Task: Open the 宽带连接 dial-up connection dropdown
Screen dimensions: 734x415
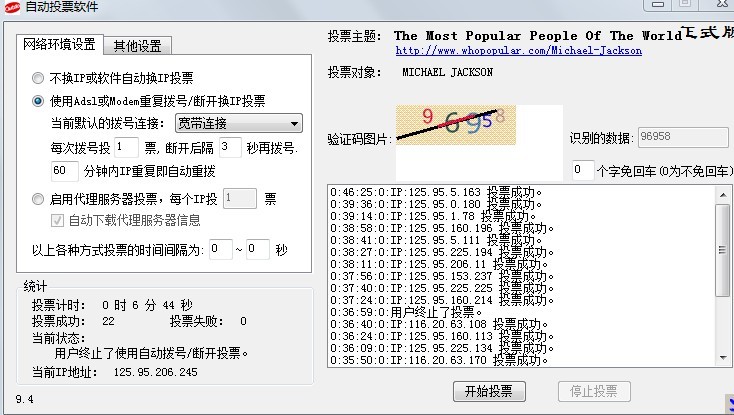Action: (x=238, y=124)
